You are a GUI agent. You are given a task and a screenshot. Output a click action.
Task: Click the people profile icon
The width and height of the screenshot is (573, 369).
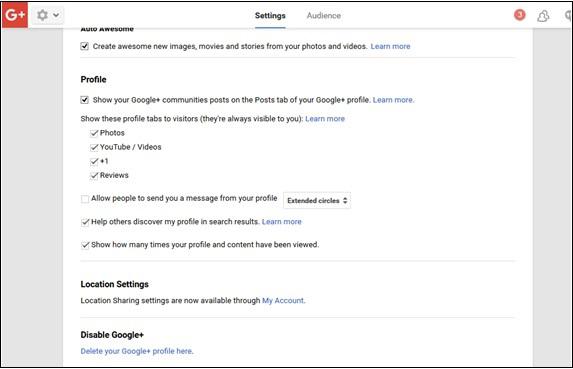[x=543, y=16]
